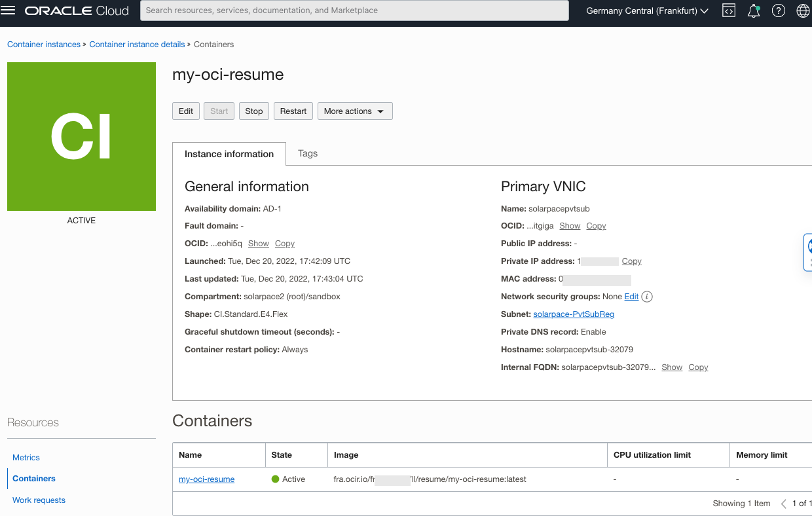Click the State column header

(x=296, y=455)
